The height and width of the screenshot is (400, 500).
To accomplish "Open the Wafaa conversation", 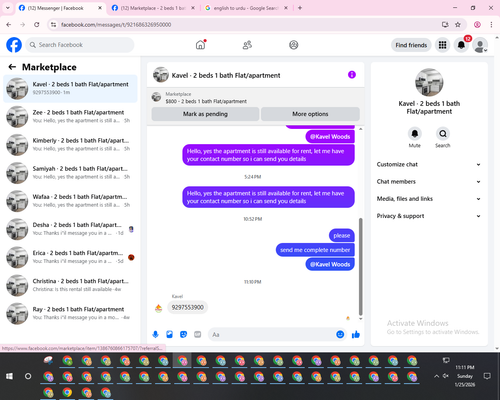I will click(70, 201).
